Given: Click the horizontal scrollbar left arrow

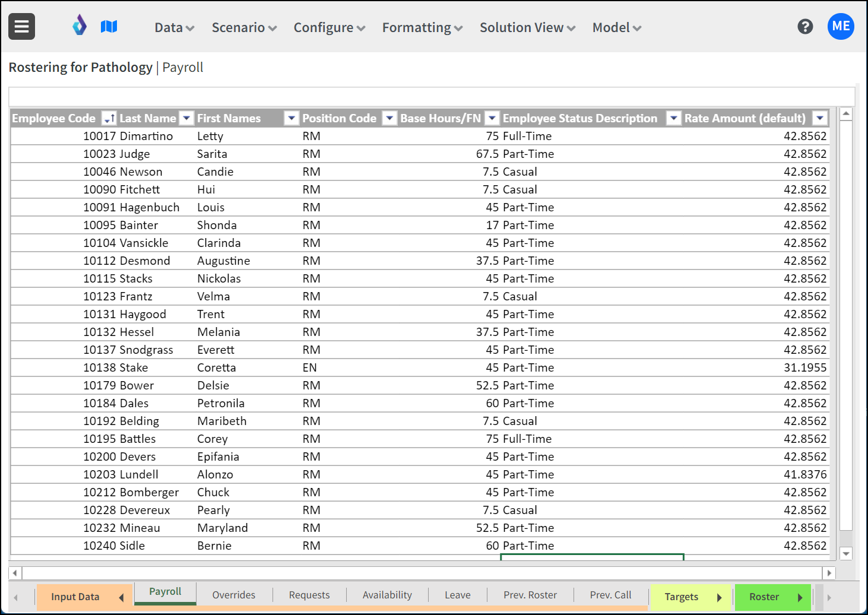Looking at the screenshot, I should [15, 573].
